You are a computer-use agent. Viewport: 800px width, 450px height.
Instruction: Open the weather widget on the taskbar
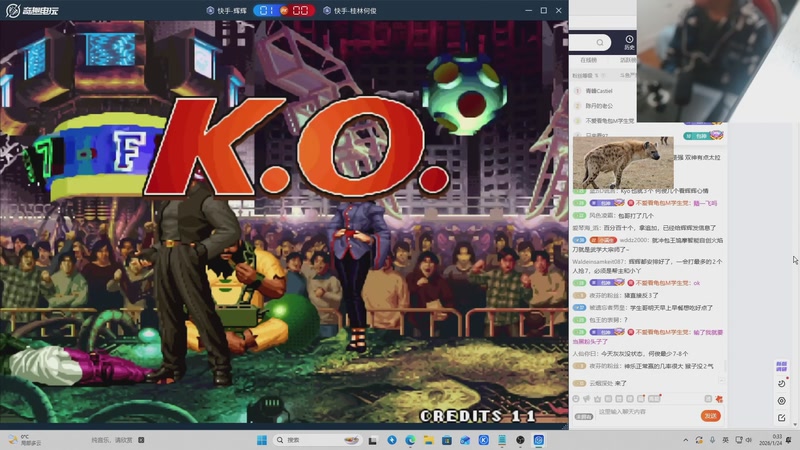[x=26, y=440]
